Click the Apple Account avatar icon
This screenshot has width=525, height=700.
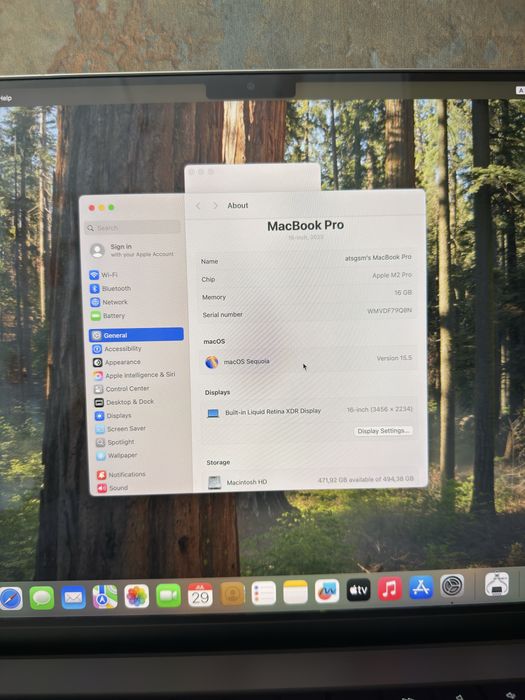[97, 250]
